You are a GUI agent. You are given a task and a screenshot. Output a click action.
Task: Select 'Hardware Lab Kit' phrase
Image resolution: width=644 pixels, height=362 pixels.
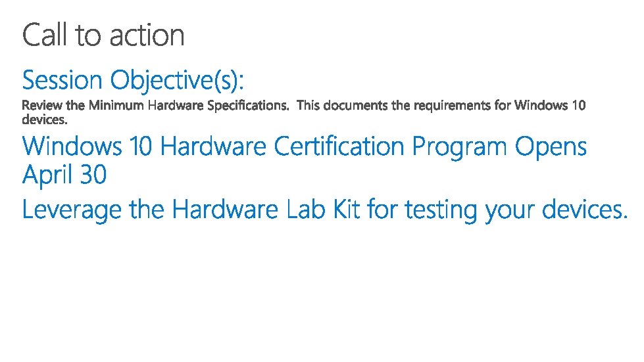[x=265, y=210]
